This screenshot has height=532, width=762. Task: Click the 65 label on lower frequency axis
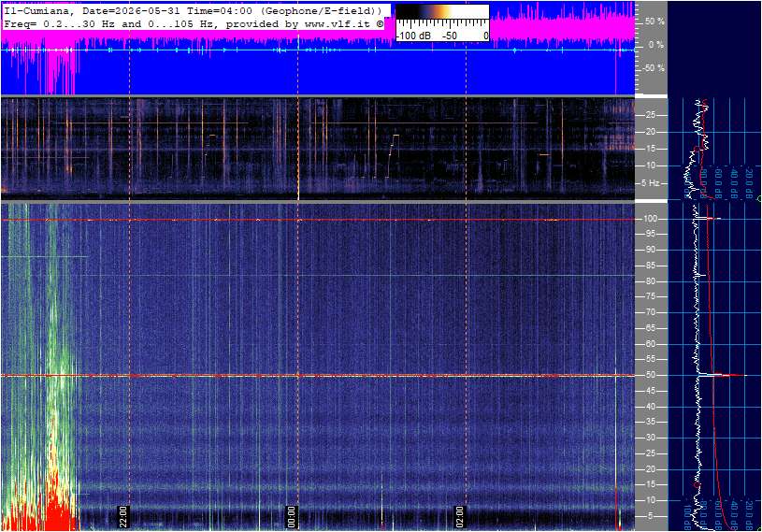pyautogui.click(x=650, y=328)
